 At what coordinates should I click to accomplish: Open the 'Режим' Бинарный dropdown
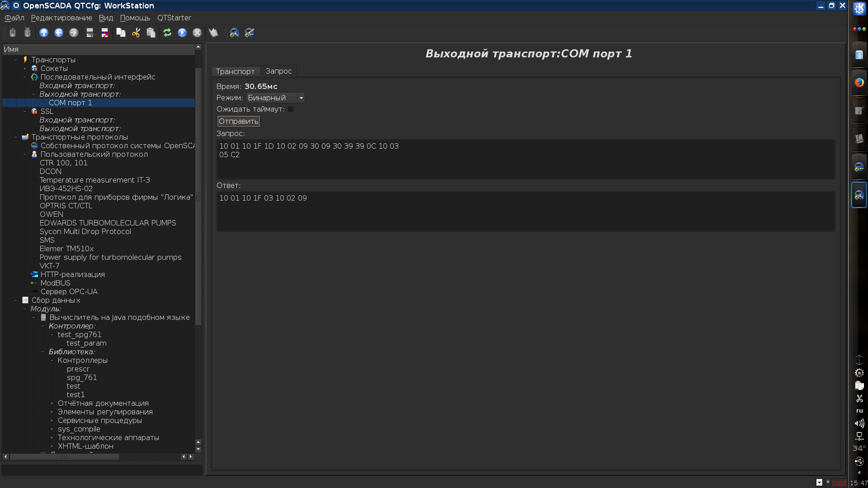click(x=275, y=98)
